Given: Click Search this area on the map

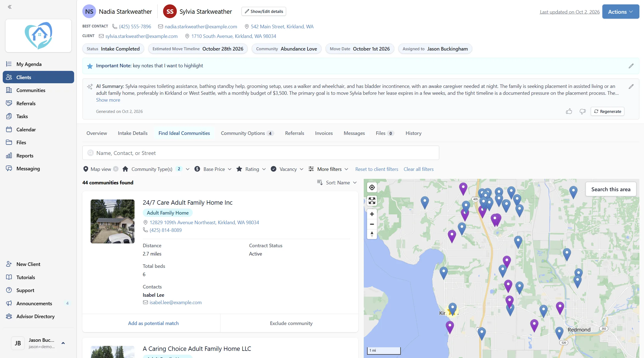Looking at the screenshot, I should [611, 189].
